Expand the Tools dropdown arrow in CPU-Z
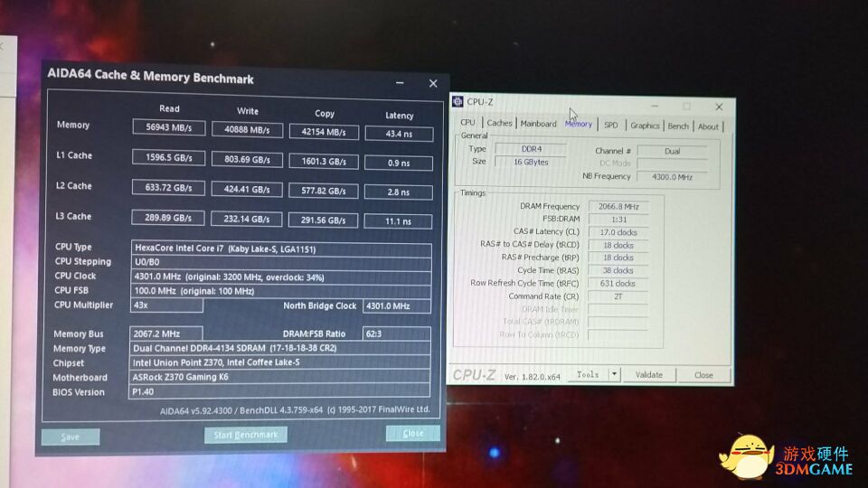This screenshot has height=488, width=868. pyautogui.click(x=615, y=374)
